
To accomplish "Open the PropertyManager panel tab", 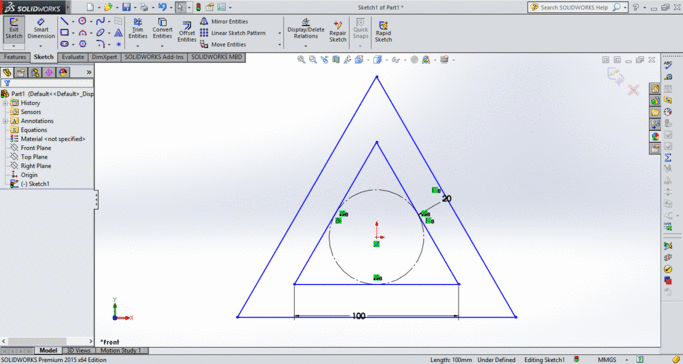I will tap(20, 72).
